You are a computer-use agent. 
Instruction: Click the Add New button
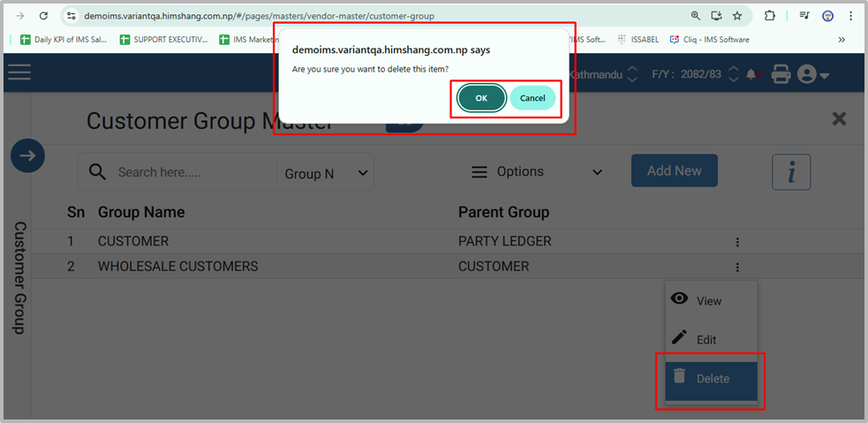pyautogui.click(x=674, y=170)
